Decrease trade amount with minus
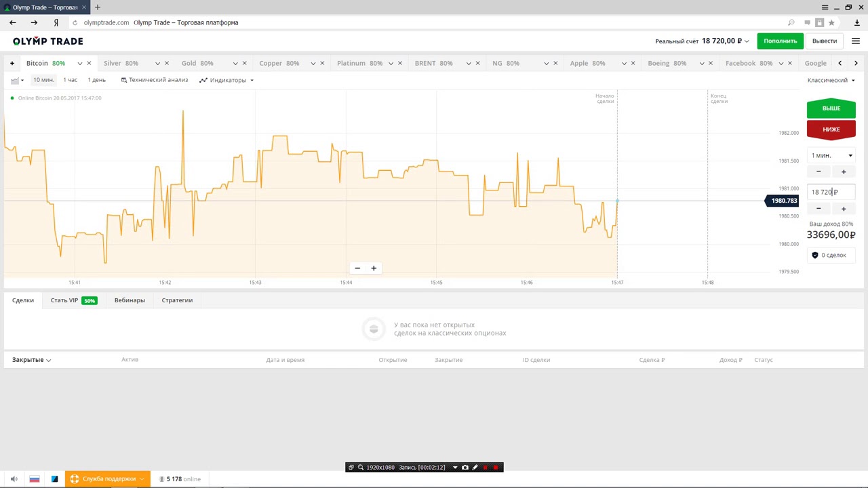This screenshot has width=868, height=488. click(818, 209)
